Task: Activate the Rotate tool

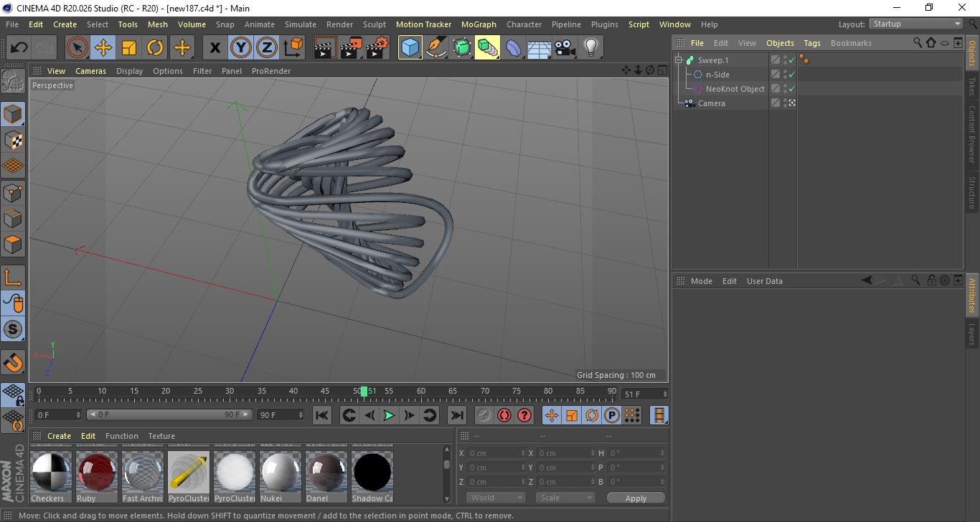Action: point(155,48)
